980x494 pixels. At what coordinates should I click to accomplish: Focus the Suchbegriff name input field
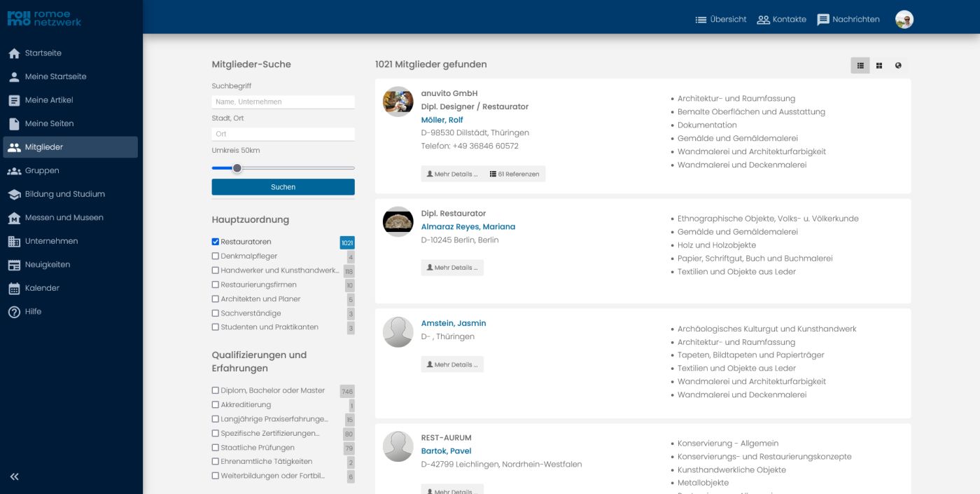[x=283, y=102]
